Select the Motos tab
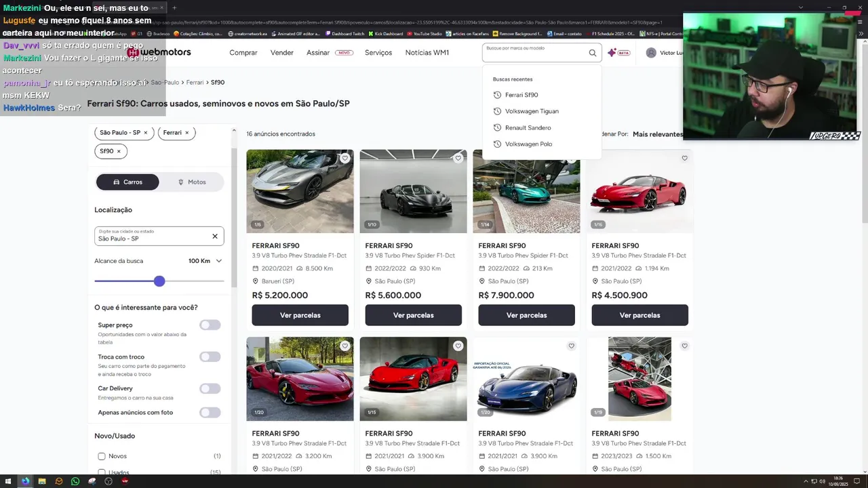The width and height of the screenshot is (868, 488). coord(192,182)
